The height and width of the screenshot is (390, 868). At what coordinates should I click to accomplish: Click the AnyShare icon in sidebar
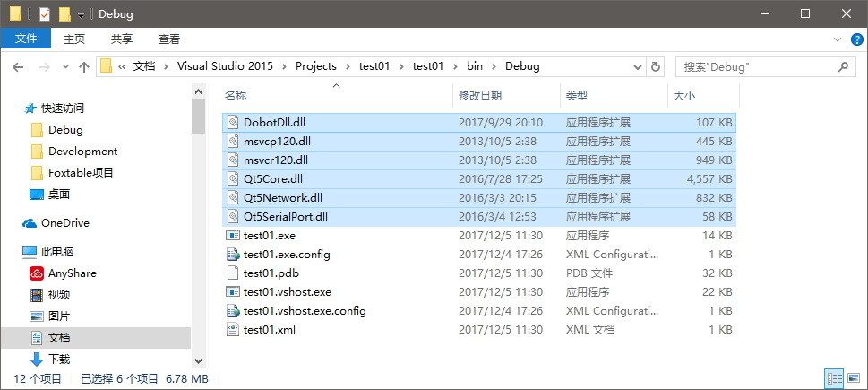click(37, 273)
